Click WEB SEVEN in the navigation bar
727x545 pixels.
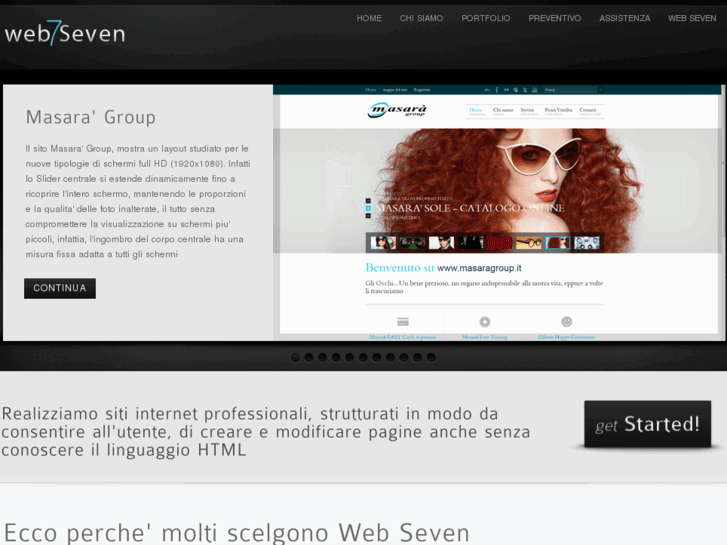[x=692, y=18]
